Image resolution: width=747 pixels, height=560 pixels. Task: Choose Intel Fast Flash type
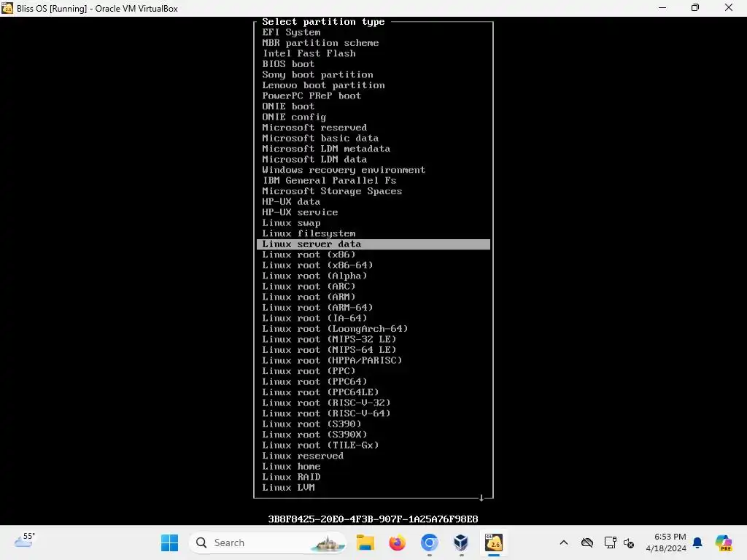coord(309,53)
